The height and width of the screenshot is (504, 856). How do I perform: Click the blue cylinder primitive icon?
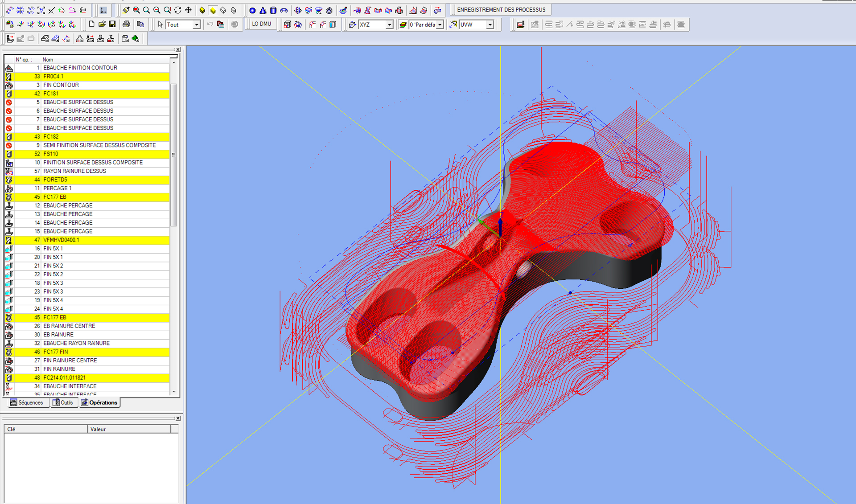[x=273, y=10]
